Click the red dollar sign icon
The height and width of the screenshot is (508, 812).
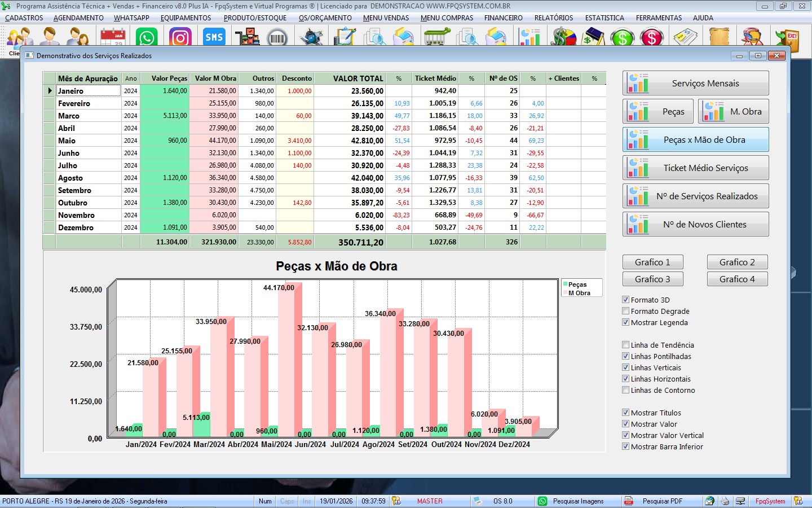(652, 38)
